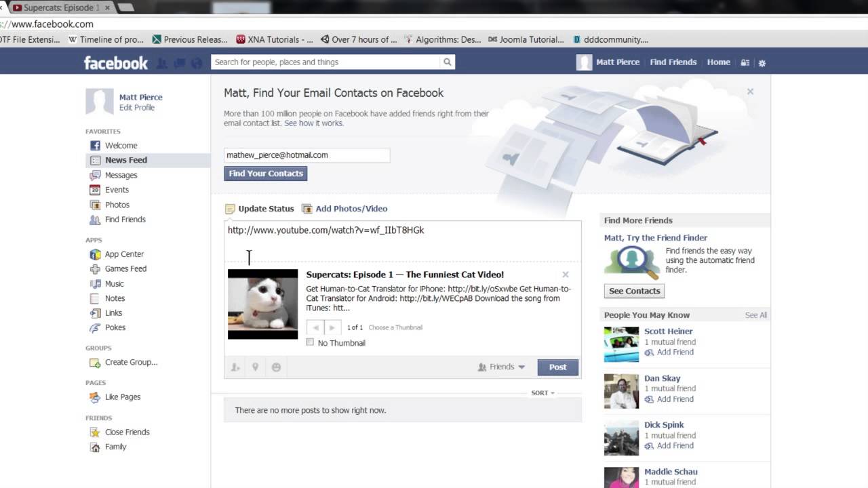Open Photos in left sidebar
868x488 pixels.
pyautogui.click(x=117, y=205)
